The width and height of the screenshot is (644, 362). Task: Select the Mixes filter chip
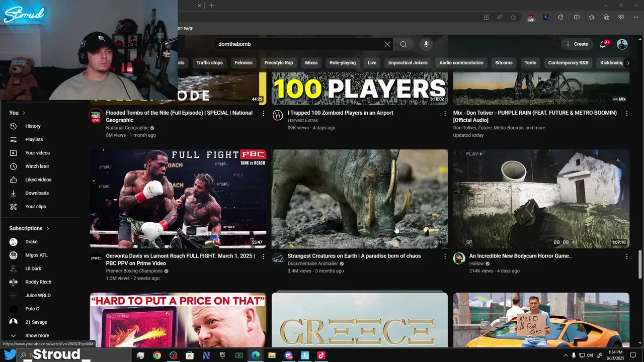pos(311,63)
